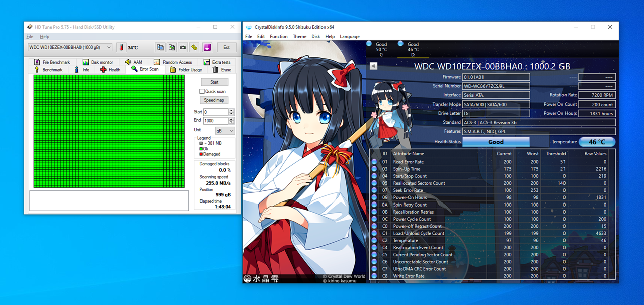Open HD Tune File menu
The height and width of the screenshot is (305, 644).
[x=30, y=37]
